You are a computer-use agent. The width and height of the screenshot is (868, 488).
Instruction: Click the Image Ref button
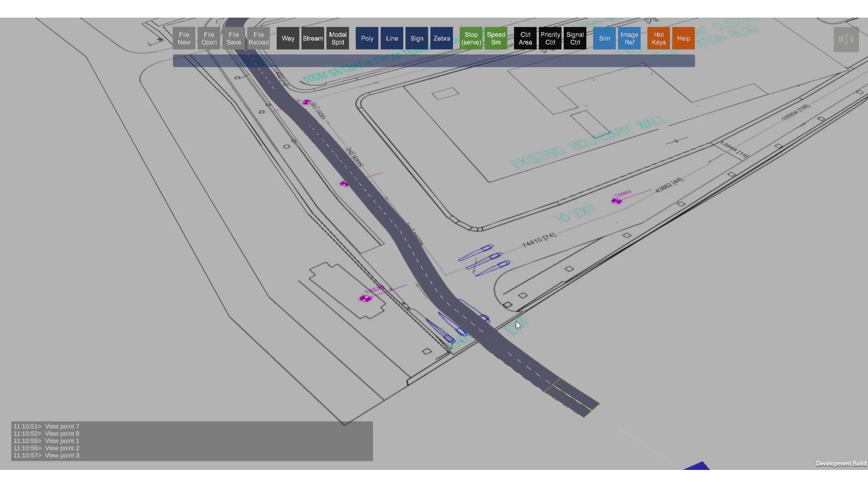(x=629, y=38)
